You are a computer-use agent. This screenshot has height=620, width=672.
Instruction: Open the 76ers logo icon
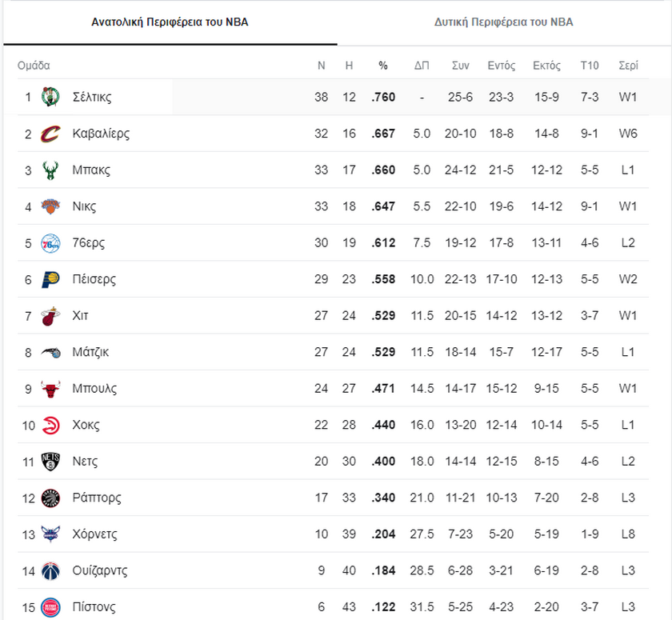click(50, 243)
